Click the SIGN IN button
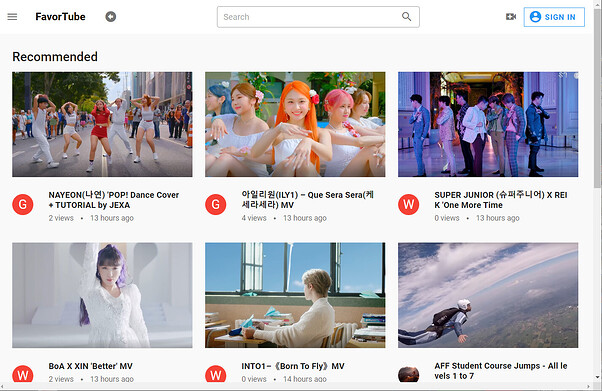This screenshot has width=602, height=391. 554,17
